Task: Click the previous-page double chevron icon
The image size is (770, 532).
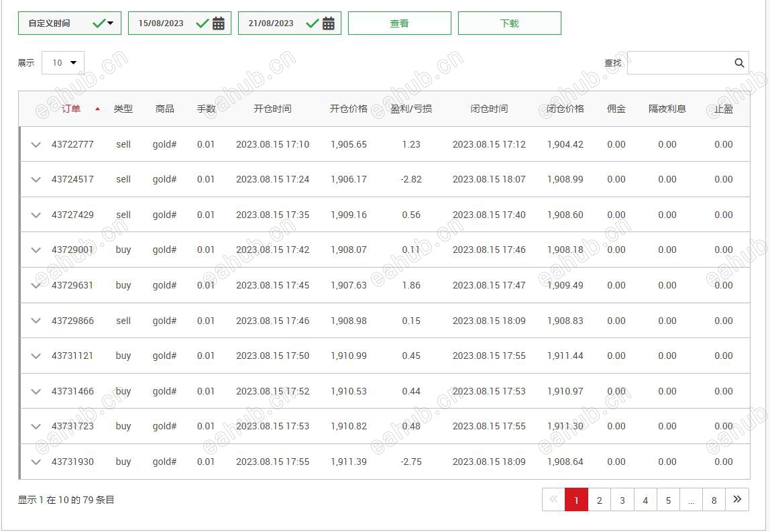Action: tap(553, 500)
